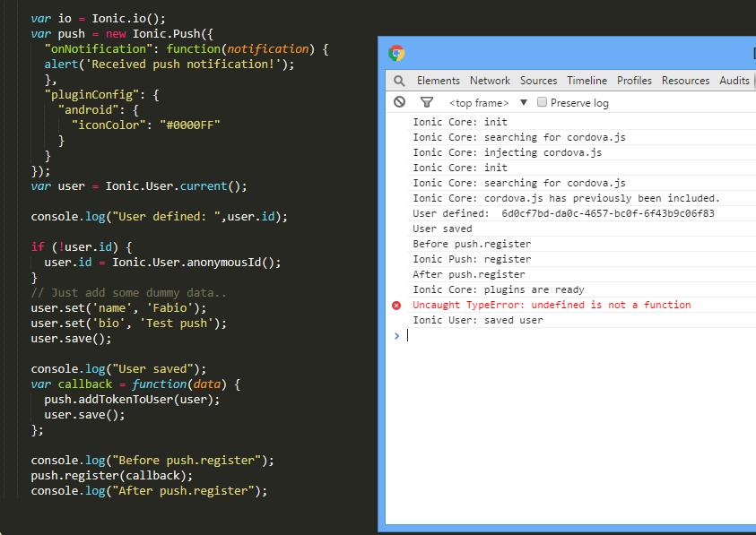
Task: Click the 'var io = Ionic.io();' code line
Action: pos(99,19)
